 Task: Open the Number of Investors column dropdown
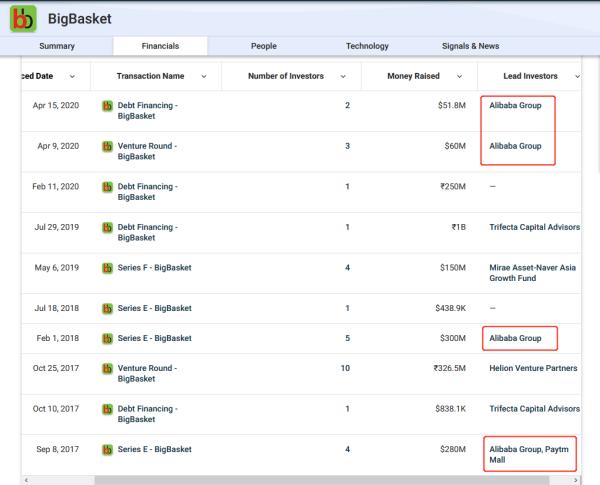[343, 77]
